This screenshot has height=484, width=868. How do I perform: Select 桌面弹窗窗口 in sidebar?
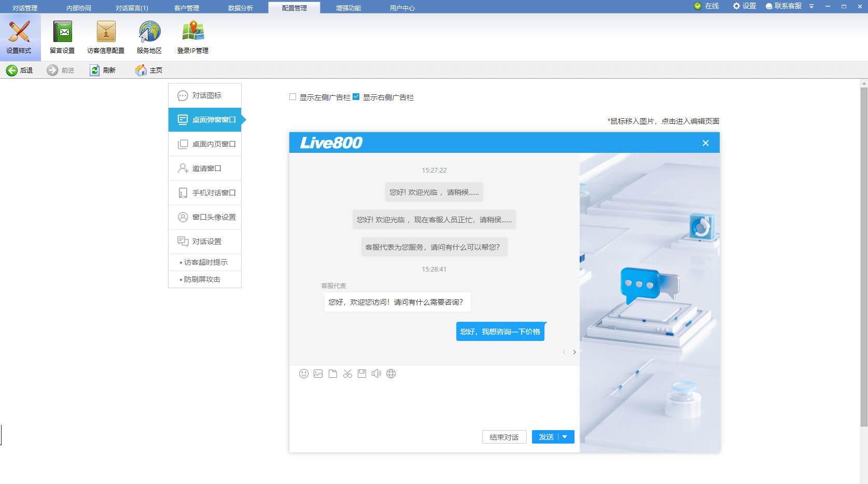coord(205,120)
